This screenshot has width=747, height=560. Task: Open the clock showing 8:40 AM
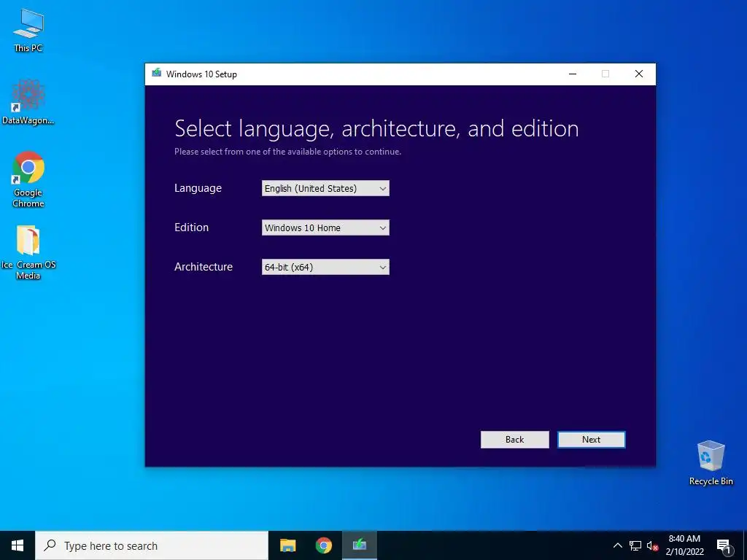[x=684, y=545]
